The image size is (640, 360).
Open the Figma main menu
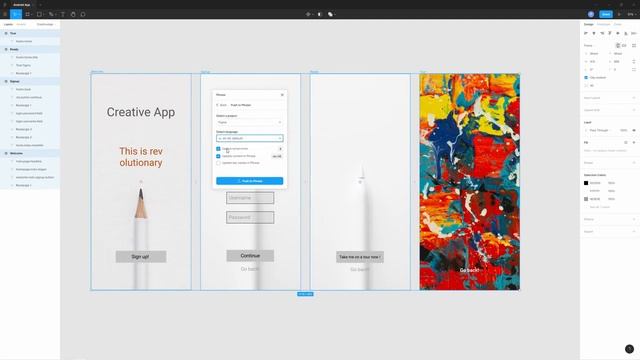[x=5, y=14]
